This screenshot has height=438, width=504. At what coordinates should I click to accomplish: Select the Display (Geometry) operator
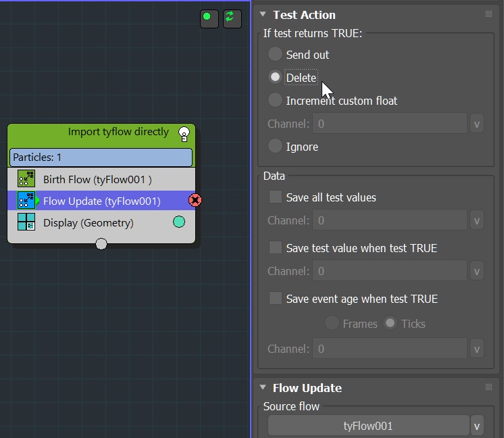click(101, 222)
